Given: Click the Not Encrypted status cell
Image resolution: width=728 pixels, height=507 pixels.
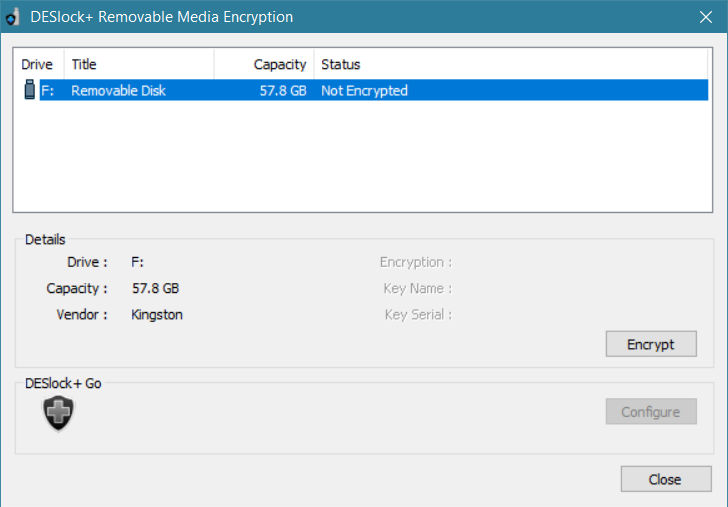Looking at the screenshot, I should tap(364, 91).
